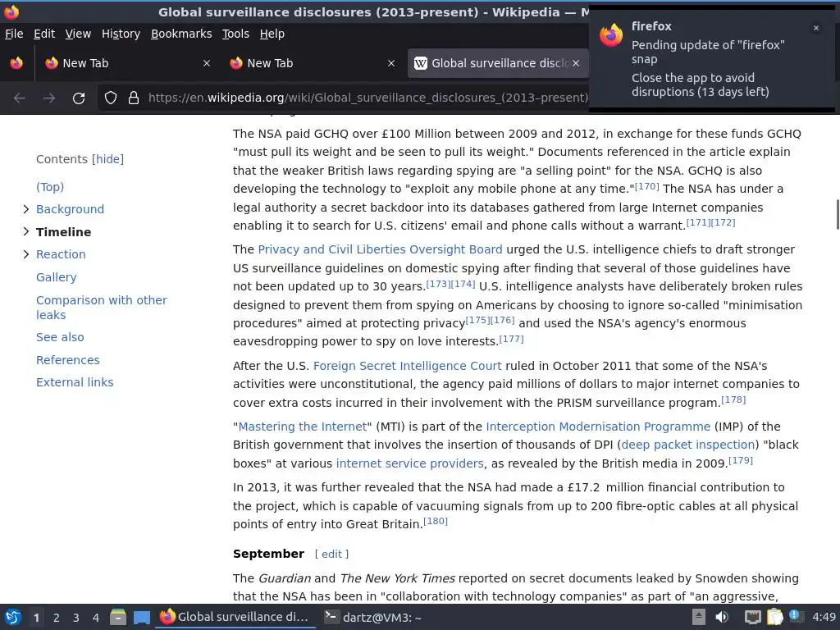Click Firefox window button in taskbar
Viewport: 840px width, 630px height.
235,617
